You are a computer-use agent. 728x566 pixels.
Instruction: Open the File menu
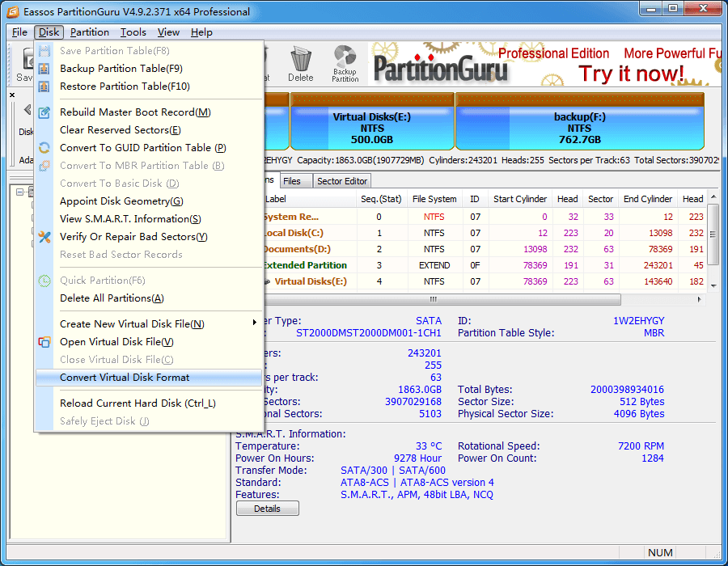coord(19,32)
